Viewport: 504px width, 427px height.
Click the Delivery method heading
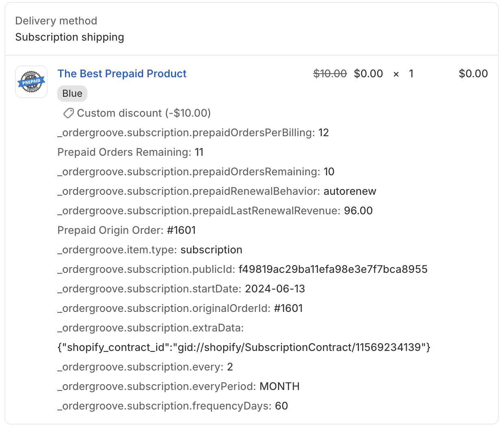[56, 21]
